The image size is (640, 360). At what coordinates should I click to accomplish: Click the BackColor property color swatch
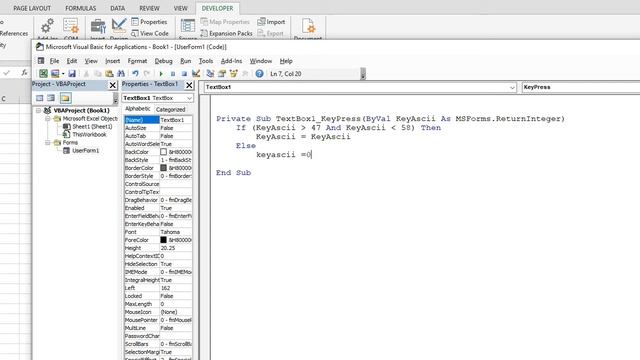tap(163, 152)
